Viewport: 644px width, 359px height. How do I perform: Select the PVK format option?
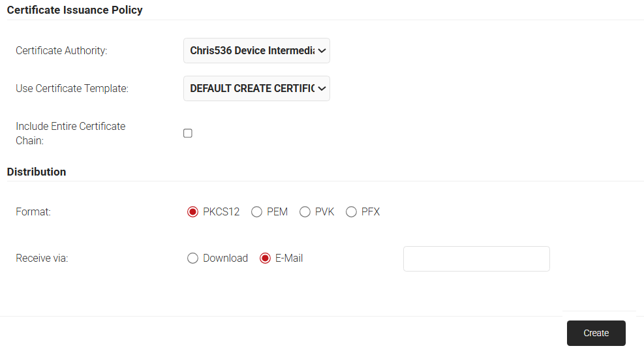click(305, 211)
